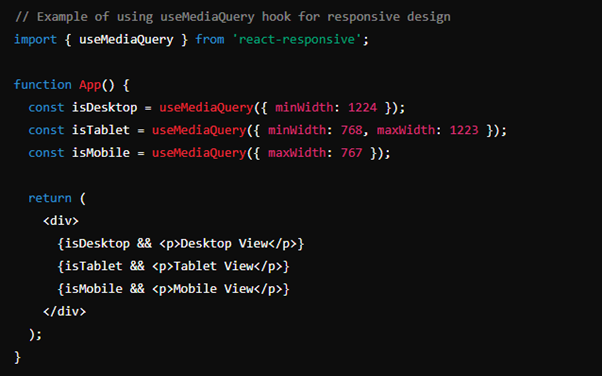Image resolution: width=602 pixels, height=376 pixels.
Task: Click the 'isDesktop' variable declaration
Action: coord(104,107)
